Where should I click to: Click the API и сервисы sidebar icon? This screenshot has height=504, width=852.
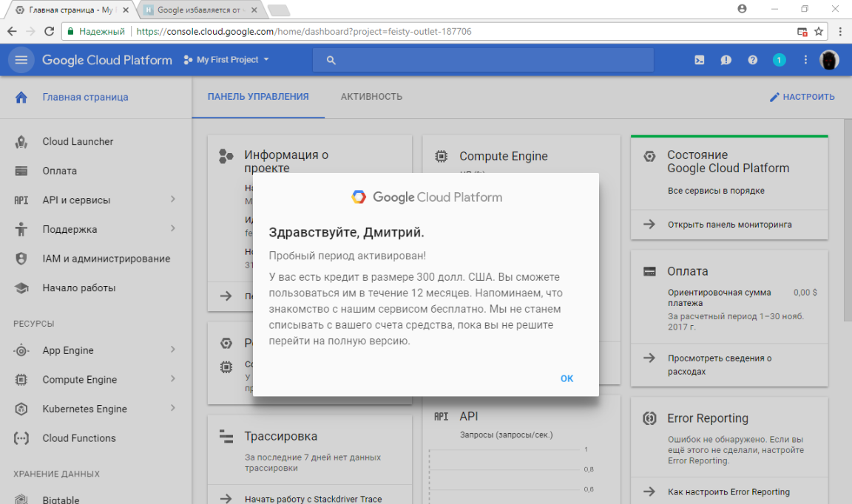21,200
